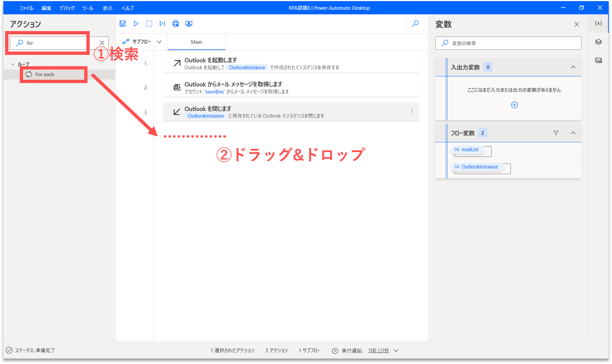
Task: Filter flow variables with funnel icon
Action: [556, 133]
